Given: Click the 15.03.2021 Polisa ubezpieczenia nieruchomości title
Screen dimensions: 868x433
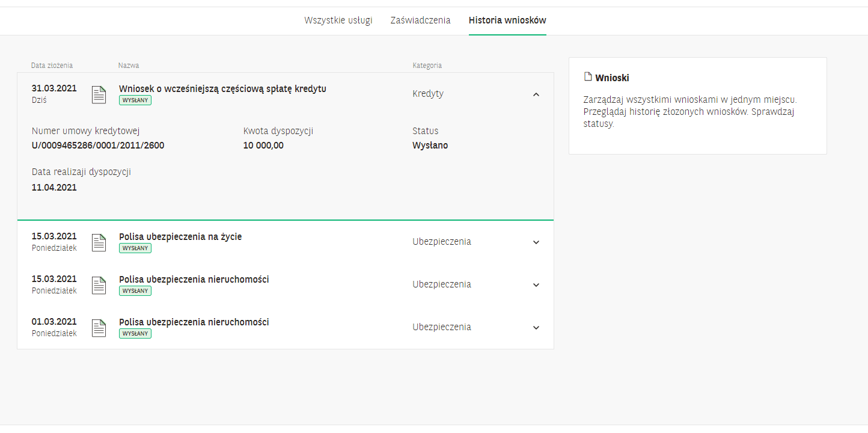Looking at the screenshot, I should click(x=194, y=280).
